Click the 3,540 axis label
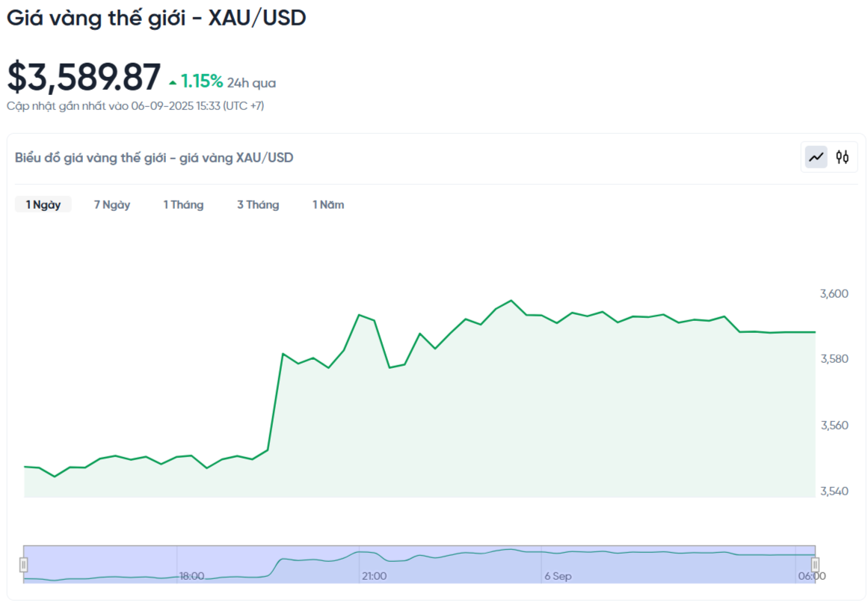This screenshot has height=603, width=868. click(834, 491)
